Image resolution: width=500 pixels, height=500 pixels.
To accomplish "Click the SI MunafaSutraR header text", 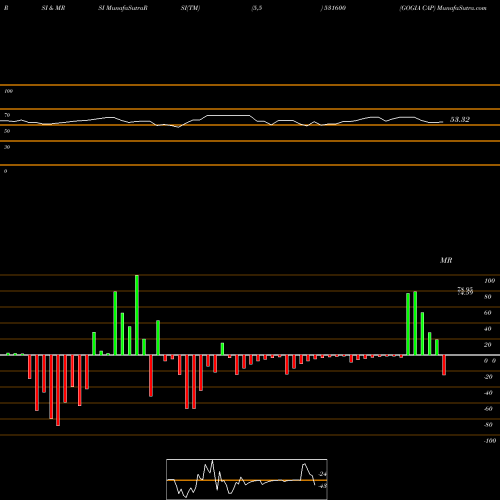I will 123,8.
